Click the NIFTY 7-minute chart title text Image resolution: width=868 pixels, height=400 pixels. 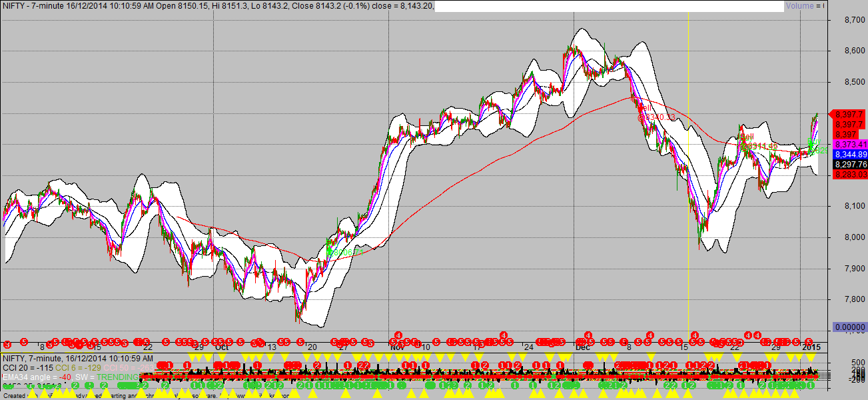(x=217, y=5)
